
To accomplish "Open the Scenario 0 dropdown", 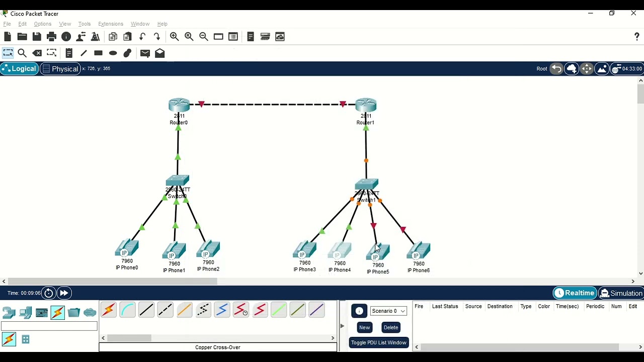I will tap(388, 311).
